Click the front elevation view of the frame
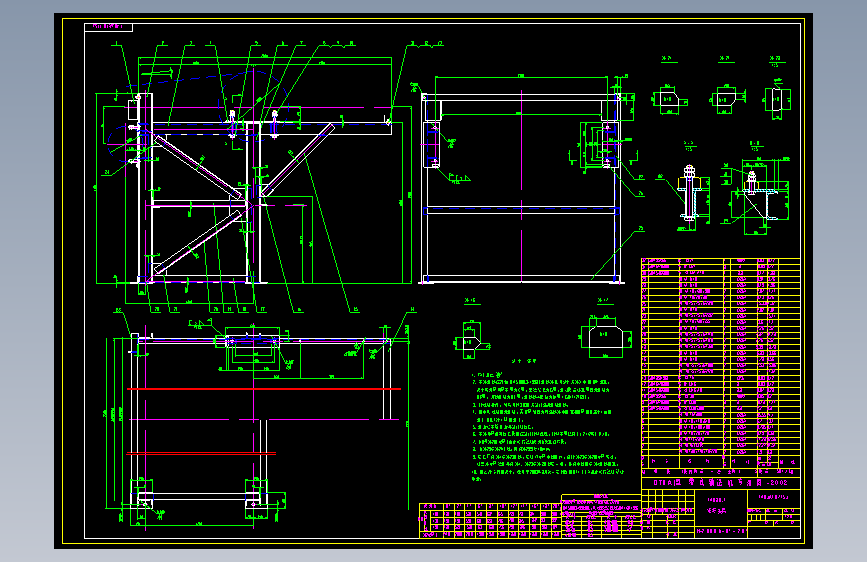Image resolution: width=867 pixels, height=562 pixels. pos(254,177)
